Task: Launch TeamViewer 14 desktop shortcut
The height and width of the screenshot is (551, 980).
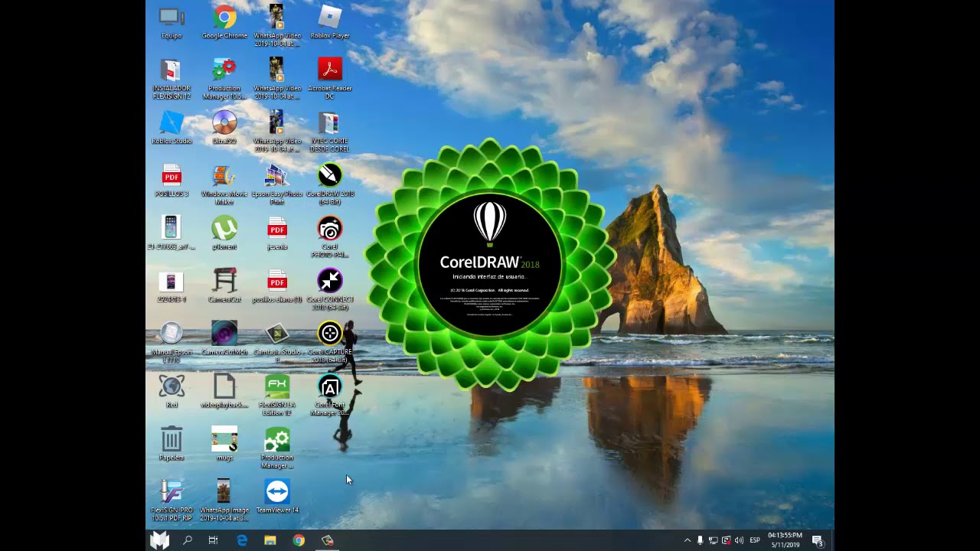Action: 277,496
